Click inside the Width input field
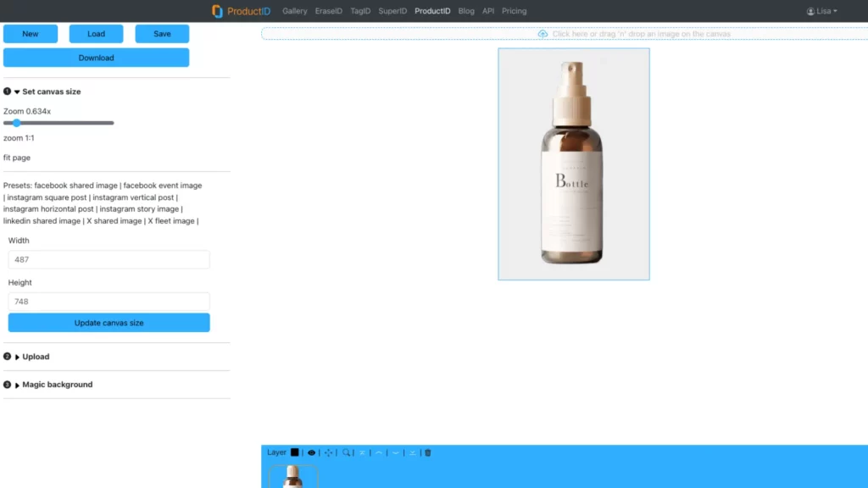The image size is (868, 488). click(108, 259)
